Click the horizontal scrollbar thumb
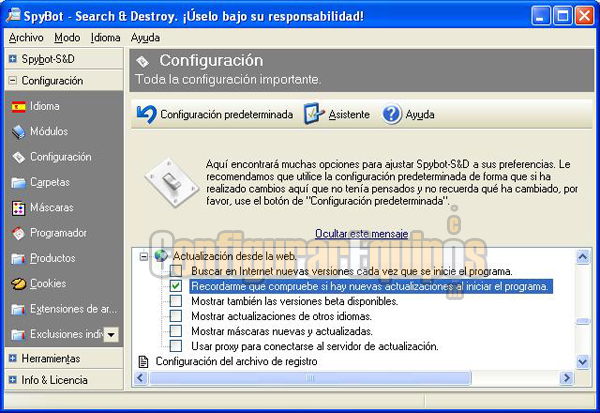The width and height of the screenshot is (600, 413). (x=310, y=378)
